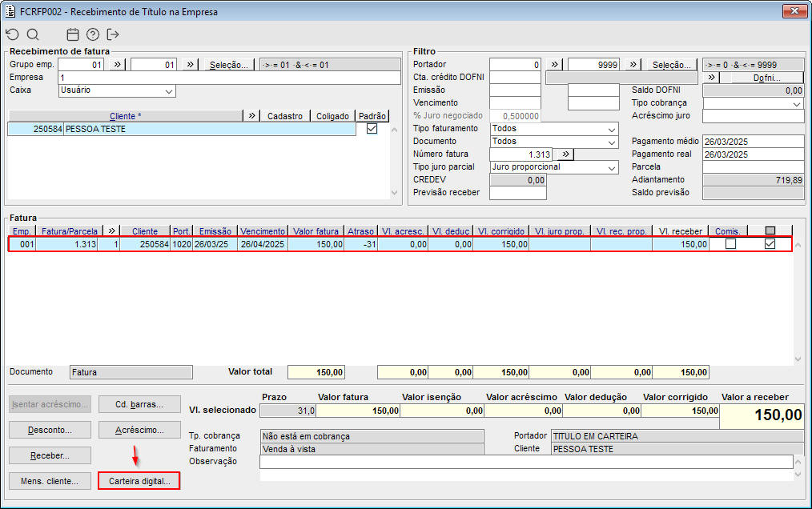Click the 1020 Port. cell
This screenshot has height=509, width=812.
182,244
